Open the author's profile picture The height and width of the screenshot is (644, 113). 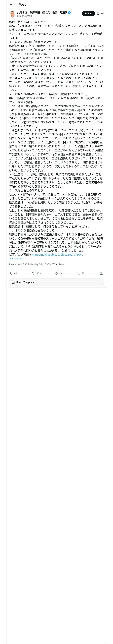click(12, 14)
